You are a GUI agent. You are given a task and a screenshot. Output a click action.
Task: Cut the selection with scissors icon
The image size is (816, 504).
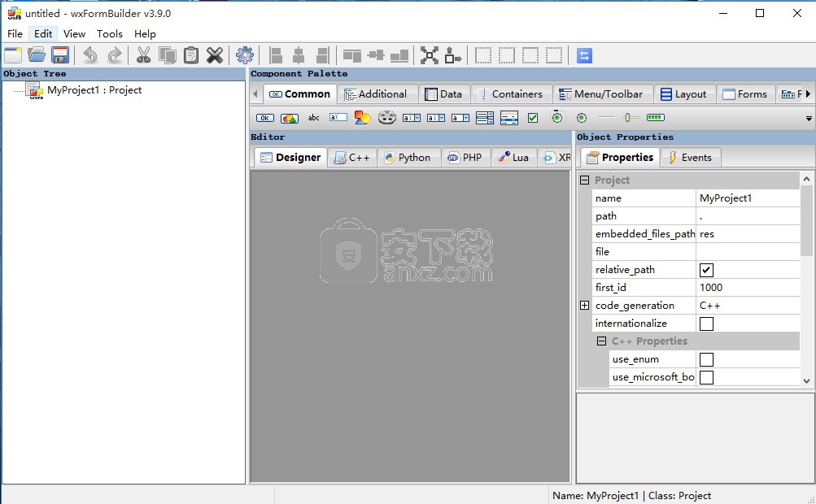pos(144,55)
